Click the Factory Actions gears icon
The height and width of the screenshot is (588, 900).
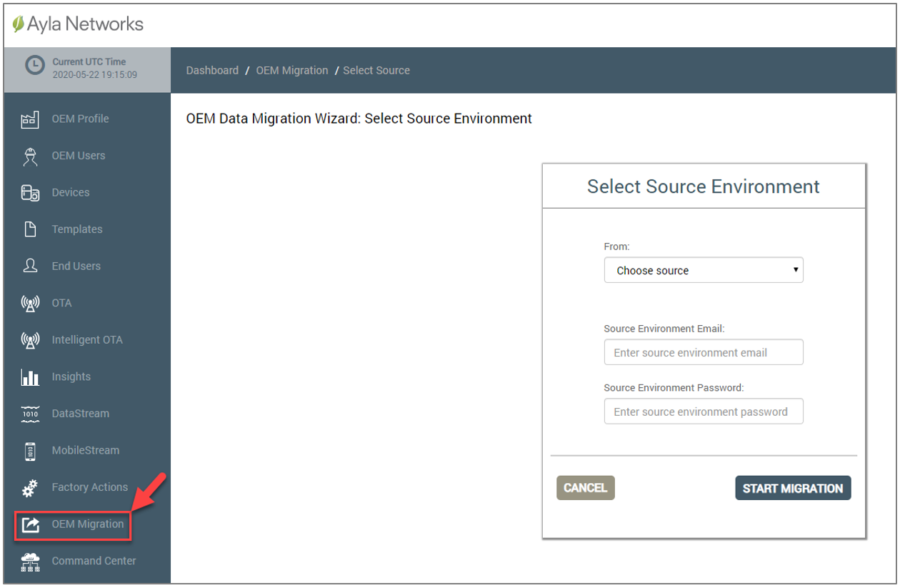pyautogui.click(x=30, y=488)
